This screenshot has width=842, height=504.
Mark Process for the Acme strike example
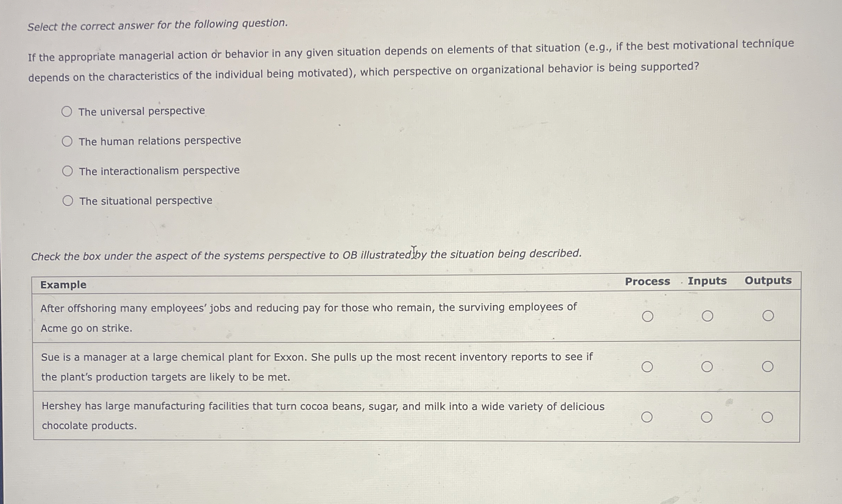(648, 316)
